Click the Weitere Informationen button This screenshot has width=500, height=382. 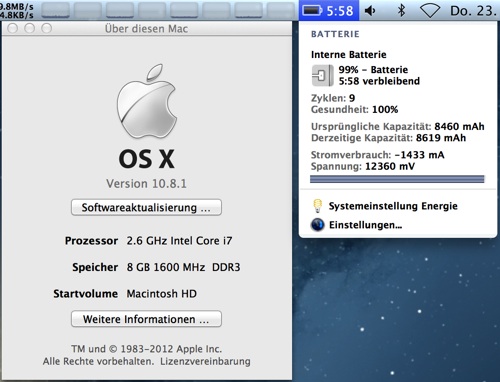146,319
